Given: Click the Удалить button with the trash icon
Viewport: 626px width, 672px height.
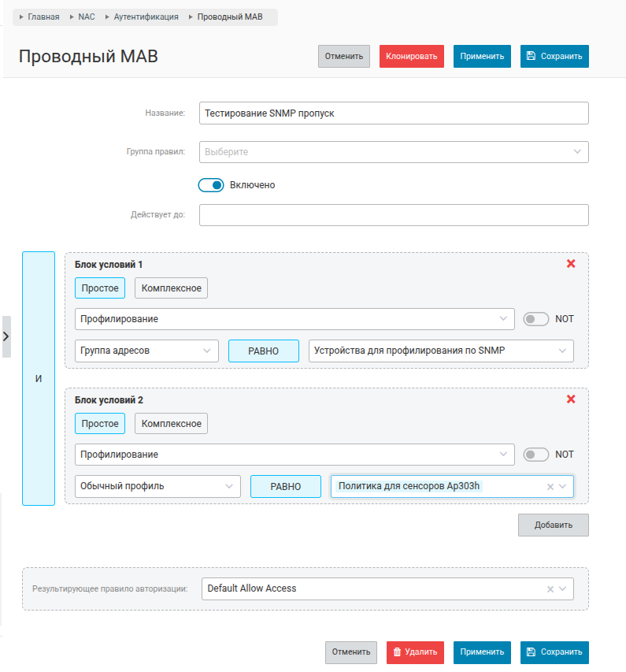Looking at the screenshot, I should pos(415,652).
